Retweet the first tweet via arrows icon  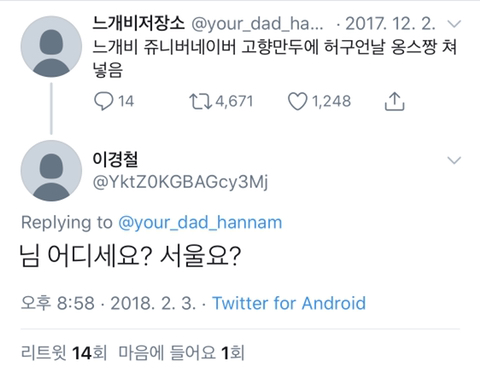200,101
